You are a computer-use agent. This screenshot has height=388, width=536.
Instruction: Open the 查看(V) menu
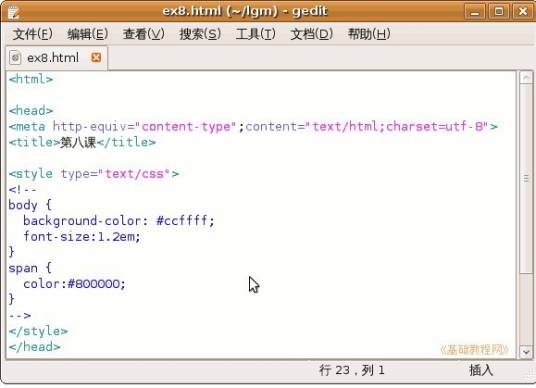(x=144, y=34)
